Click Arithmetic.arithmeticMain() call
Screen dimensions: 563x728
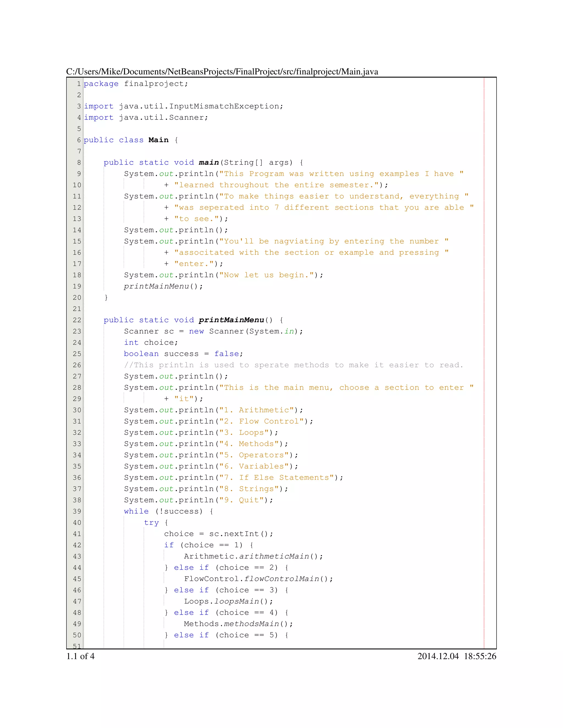[253, 556]
